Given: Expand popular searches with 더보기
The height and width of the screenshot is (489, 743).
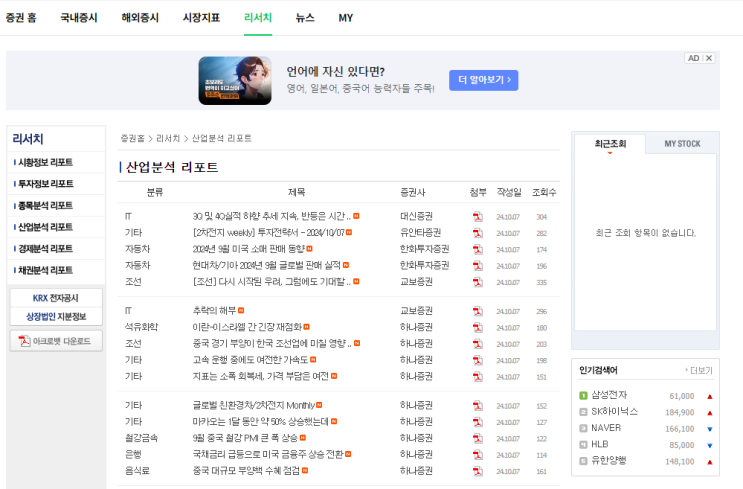Looking at the screenshot, I should (699, 371).
